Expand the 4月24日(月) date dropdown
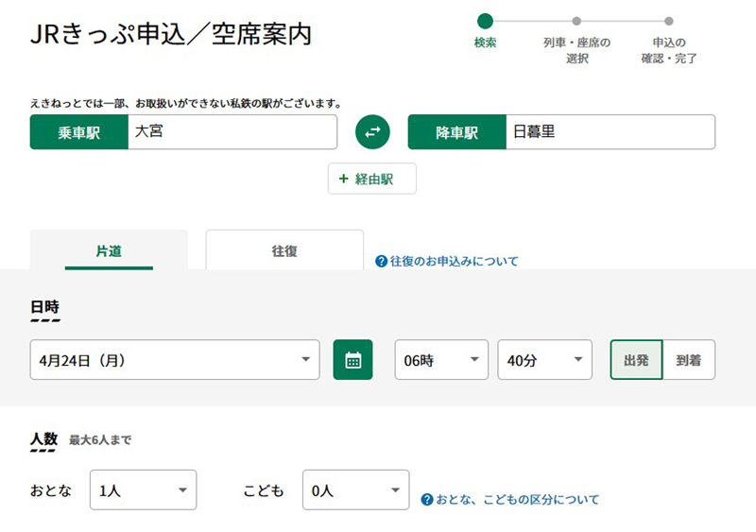756x532 pixels. pos(175,360)
